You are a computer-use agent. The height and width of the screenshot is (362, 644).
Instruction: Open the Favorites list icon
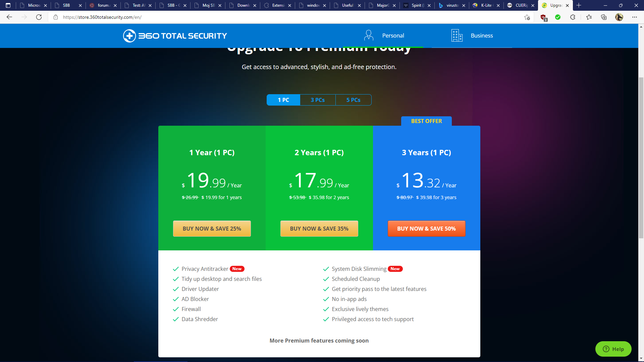(x=589, y=17)
